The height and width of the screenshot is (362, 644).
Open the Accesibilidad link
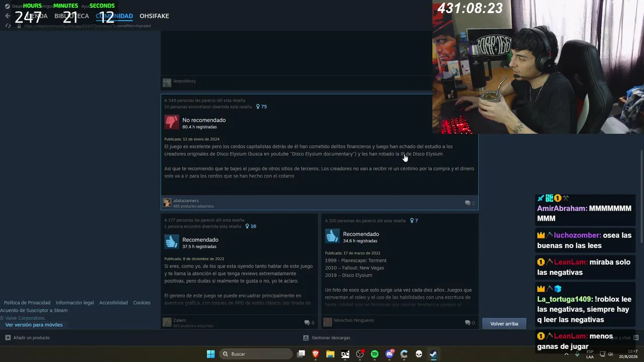[x=113, y=303]
